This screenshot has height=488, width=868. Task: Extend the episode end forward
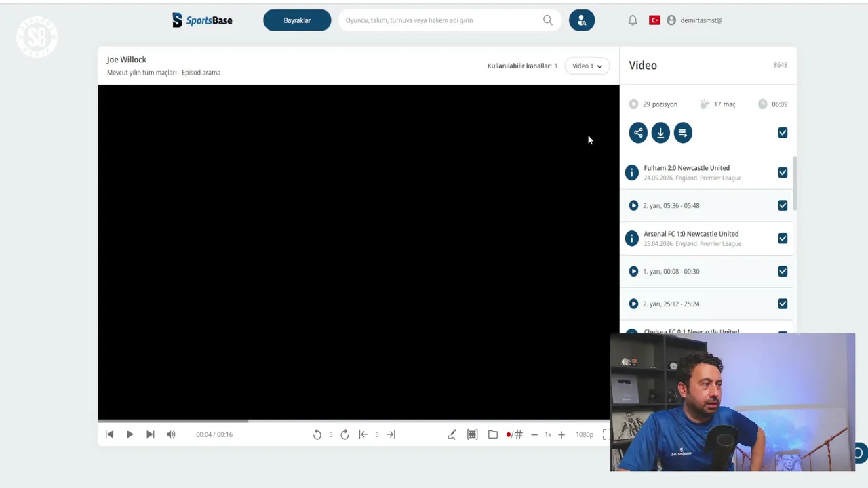[391, 434]
